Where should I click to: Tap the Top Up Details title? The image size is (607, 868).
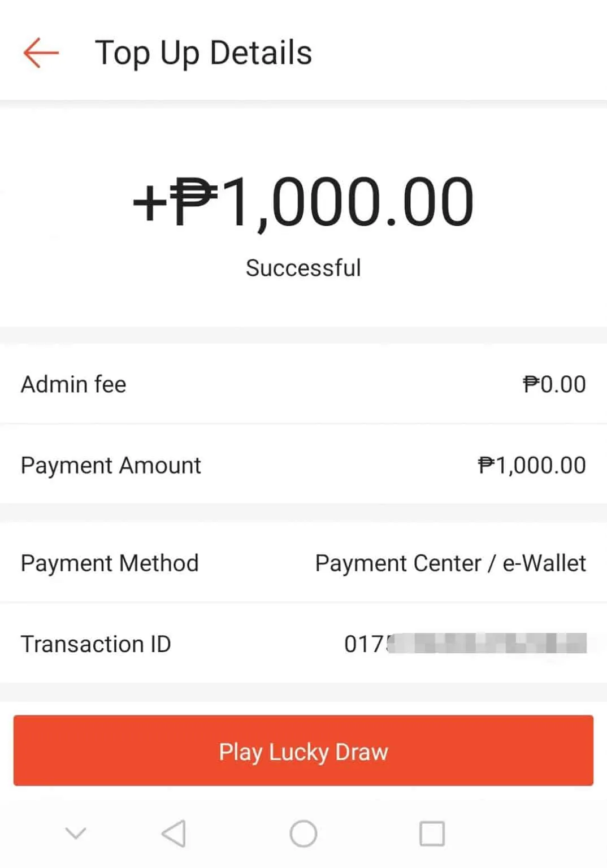point(203,53)
